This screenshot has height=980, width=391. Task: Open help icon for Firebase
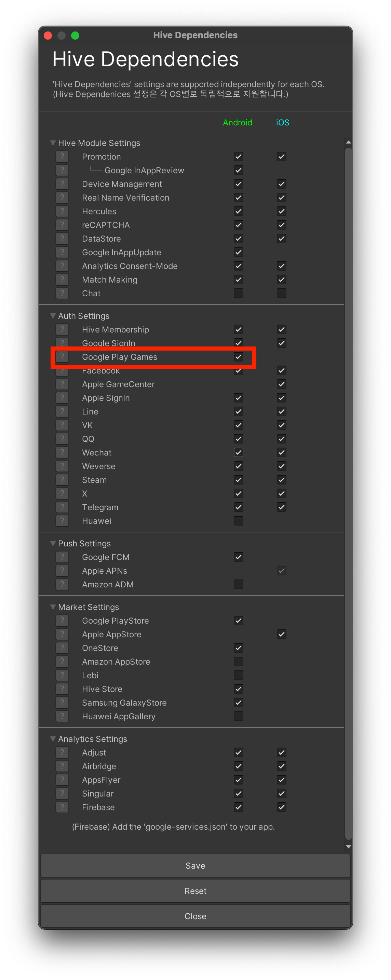(62, 807)
